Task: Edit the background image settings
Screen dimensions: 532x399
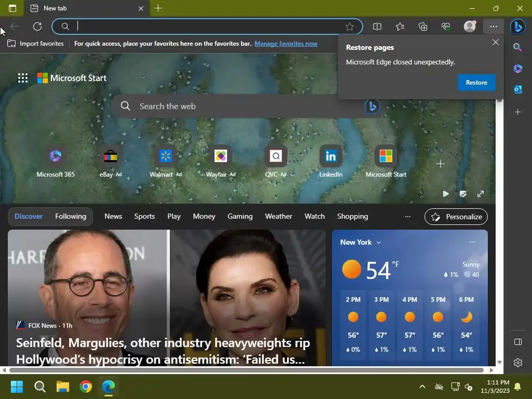Action: click(463, 194)
